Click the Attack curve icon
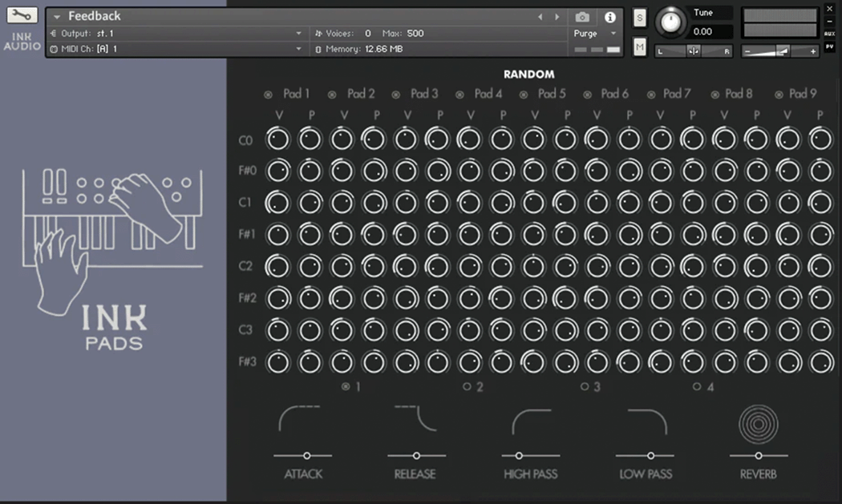 pyautogui.click(x=300, y=418)
